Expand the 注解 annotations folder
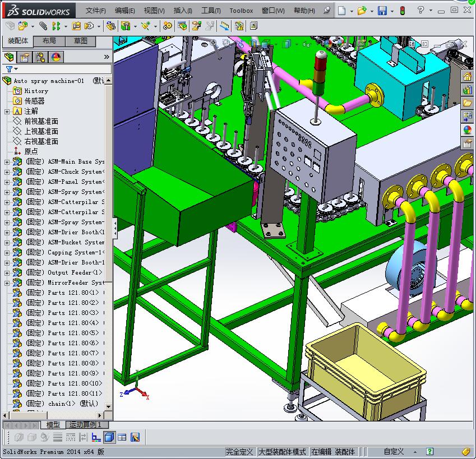Viewport: 476px width, 459px height. 7,112
